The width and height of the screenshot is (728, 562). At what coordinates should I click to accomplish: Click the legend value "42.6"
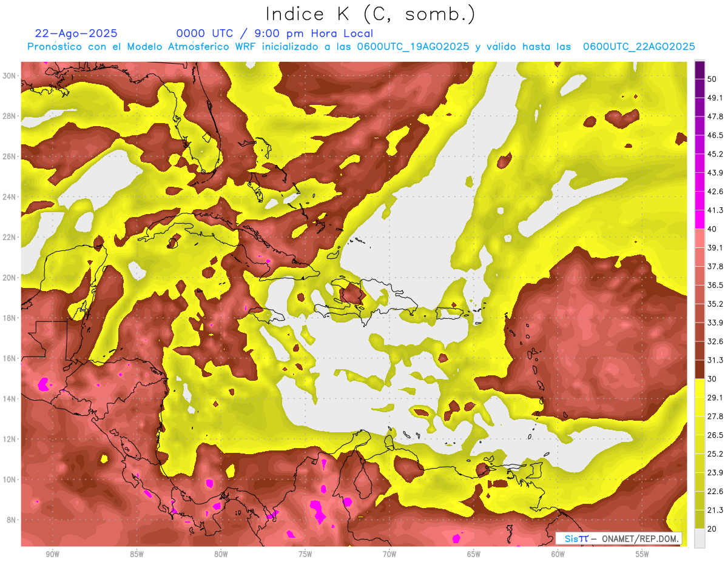(x=716, y=192)
